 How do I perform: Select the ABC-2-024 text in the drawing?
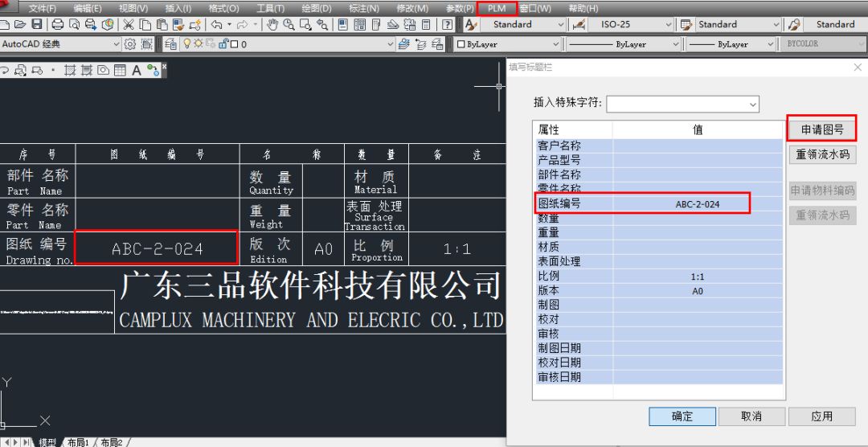pyautogui.click(x=158, y=248)
